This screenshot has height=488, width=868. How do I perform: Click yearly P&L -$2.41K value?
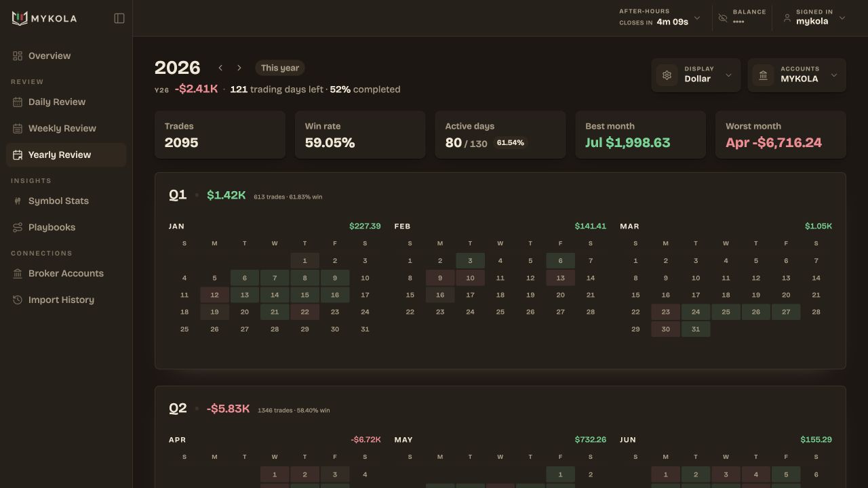click(197, 89)
